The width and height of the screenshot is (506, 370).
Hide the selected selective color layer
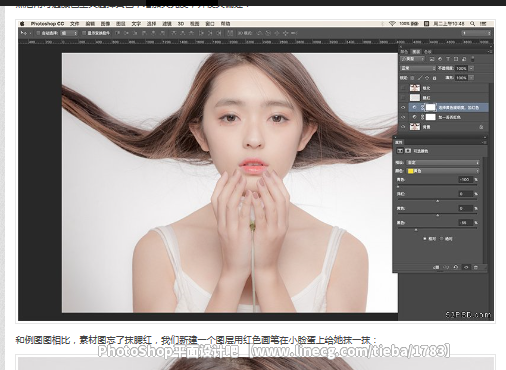click(403, 108)
